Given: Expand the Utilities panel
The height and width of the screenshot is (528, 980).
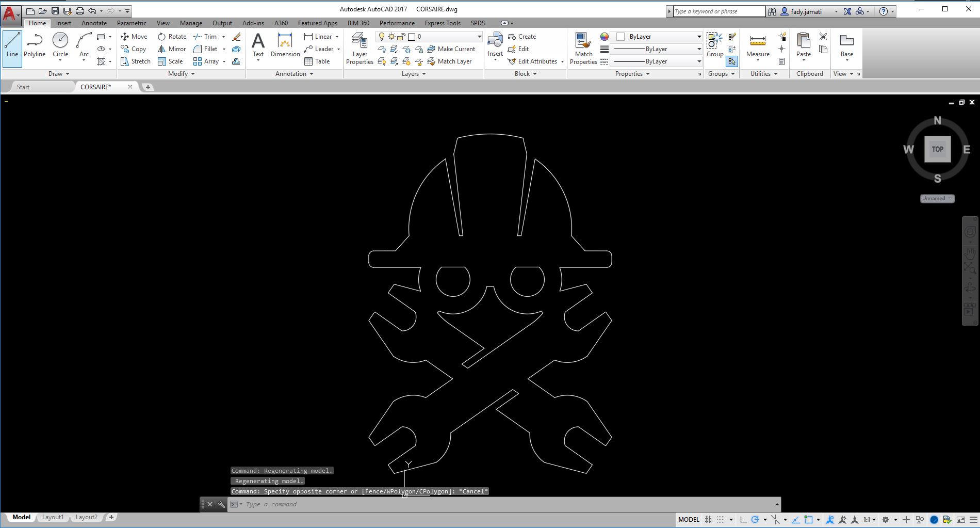Looking at the screenshot, I should 764,74.
